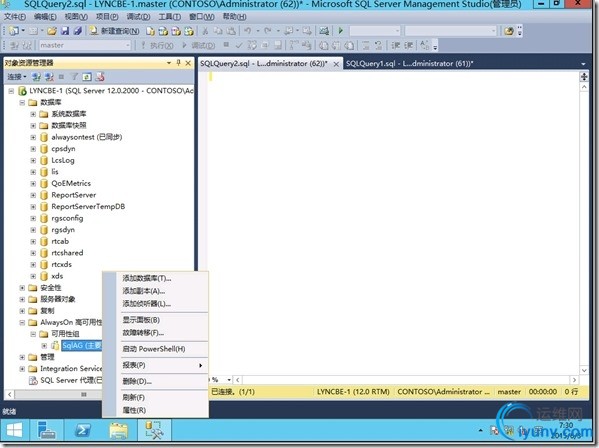
Task: Select the rtcshared database
Action: pos(67,253)
